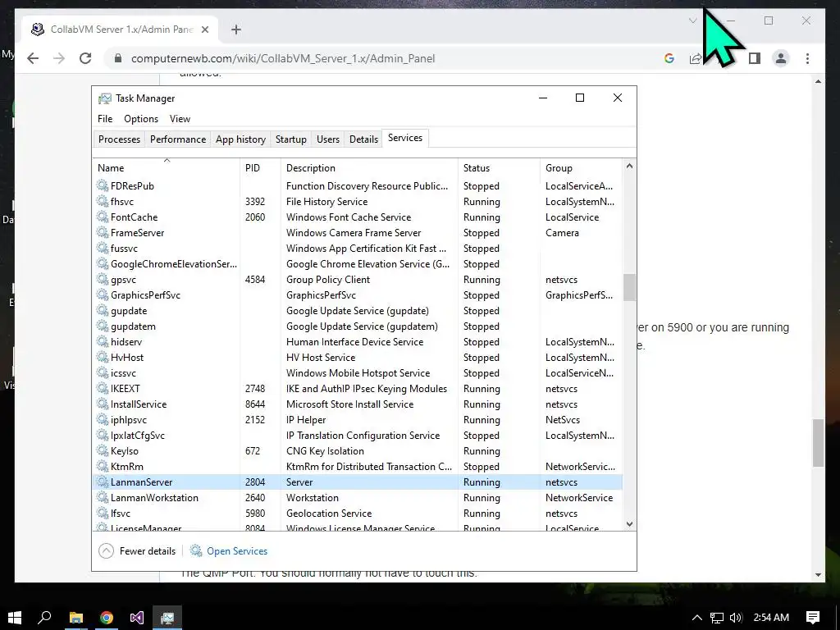Open the Processes tab
The height and width of the screenshot is (630, 840).
pos(119,139)
